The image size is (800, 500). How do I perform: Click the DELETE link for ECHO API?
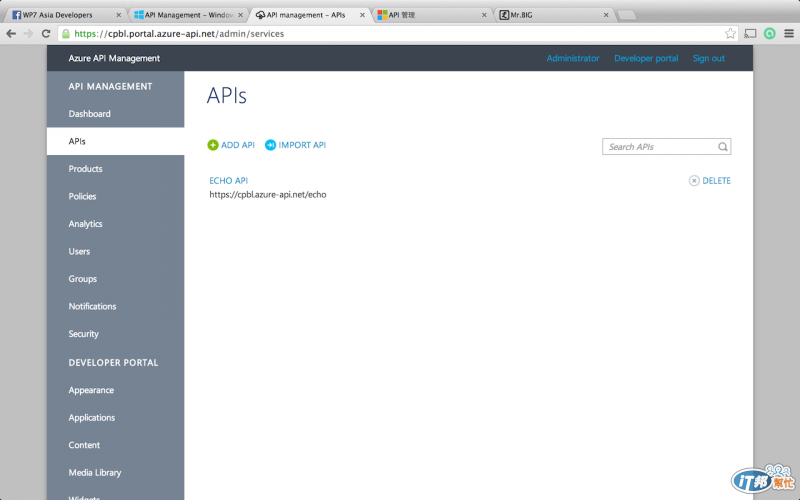tap(716, 181)
